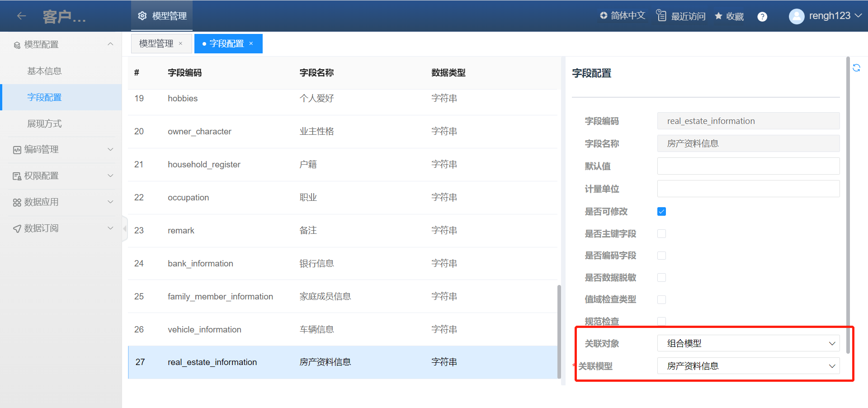
Task: Collapse sidebar using the left edge arrow
Action: click(x=125, y=228)
